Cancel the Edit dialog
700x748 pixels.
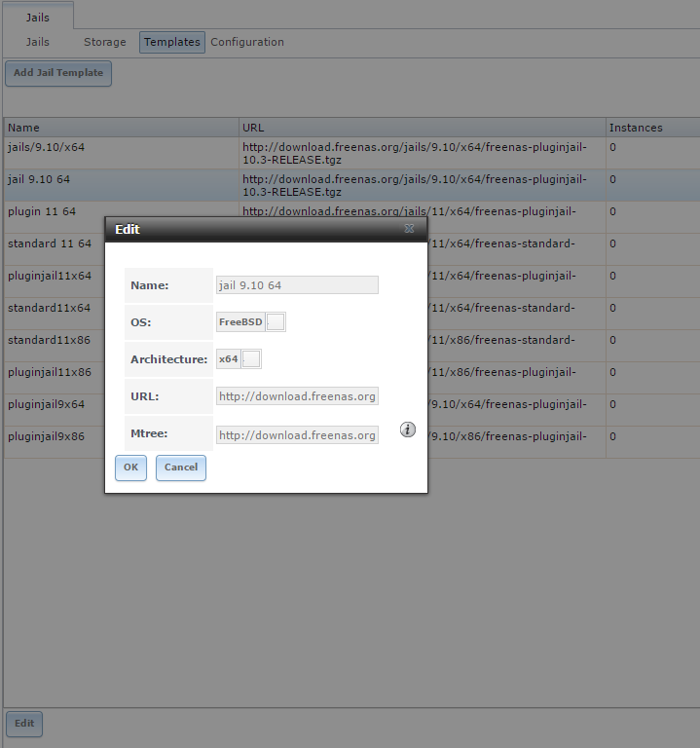point(181,467)
